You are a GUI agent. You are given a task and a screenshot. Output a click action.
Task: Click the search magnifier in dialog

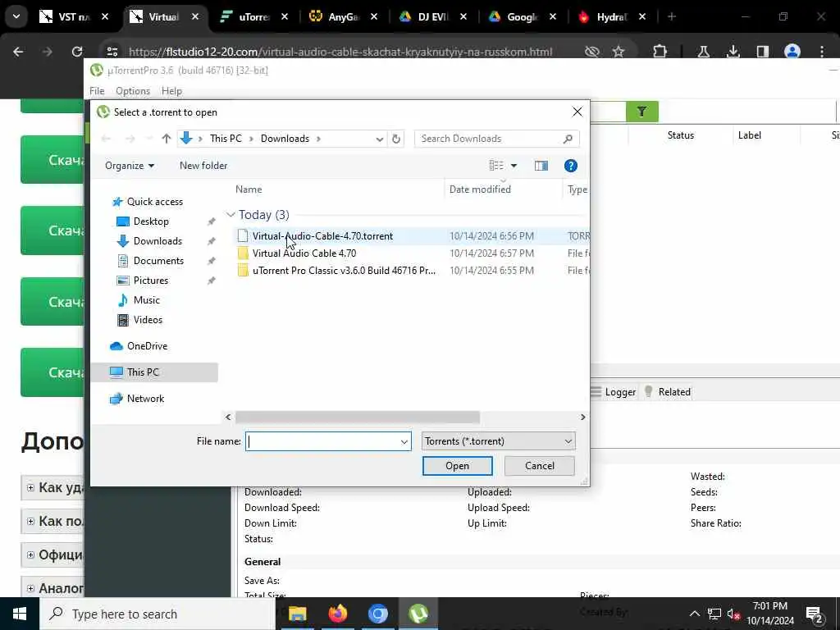568,139
